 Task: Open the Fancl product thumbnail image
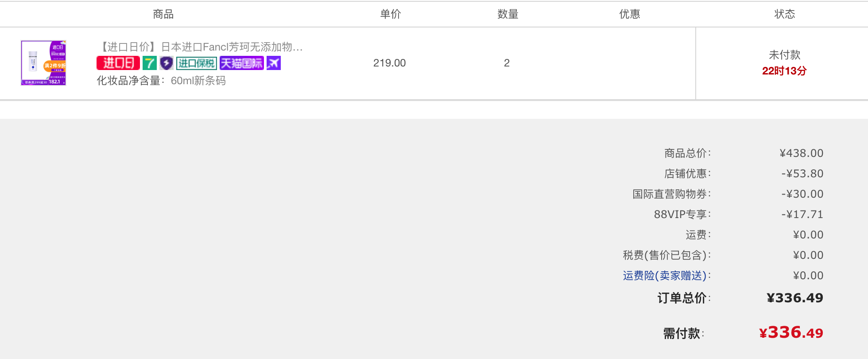tap(43, 63)
